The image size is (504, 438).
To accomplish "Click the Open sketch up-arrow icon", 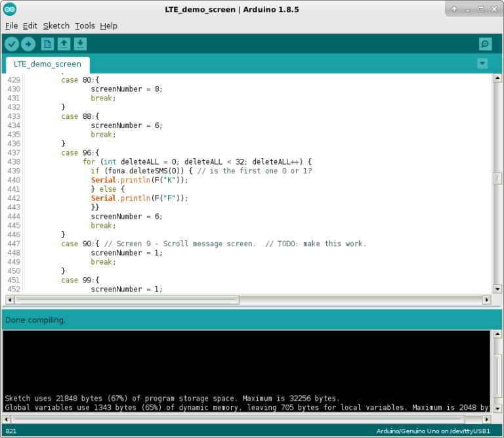I will click(64, 44).
